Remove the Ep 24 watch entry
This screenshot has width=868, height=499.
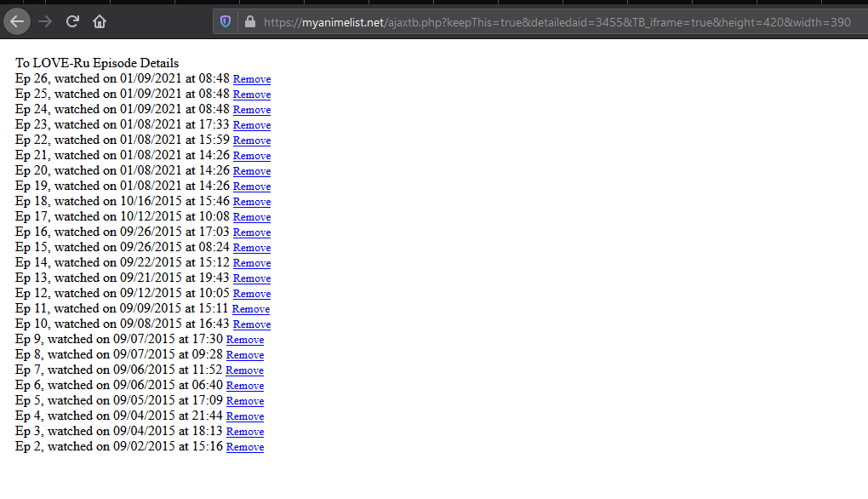252,110
